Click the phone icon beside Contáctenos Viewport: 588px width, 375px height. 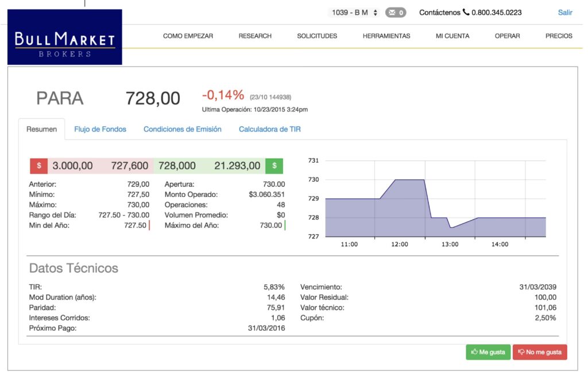(x=466, y=12)
